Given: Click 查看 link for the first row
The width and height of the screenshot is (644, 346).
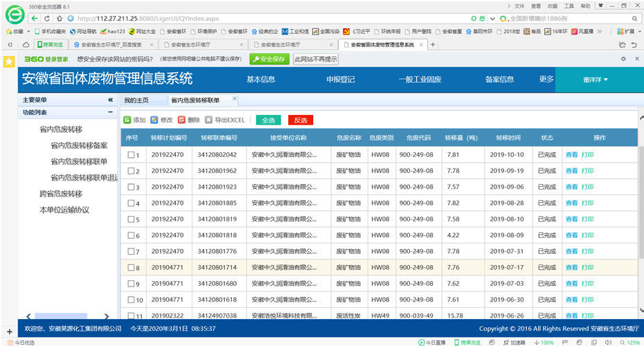Looking at the screenshot, I should click(571, 155).
